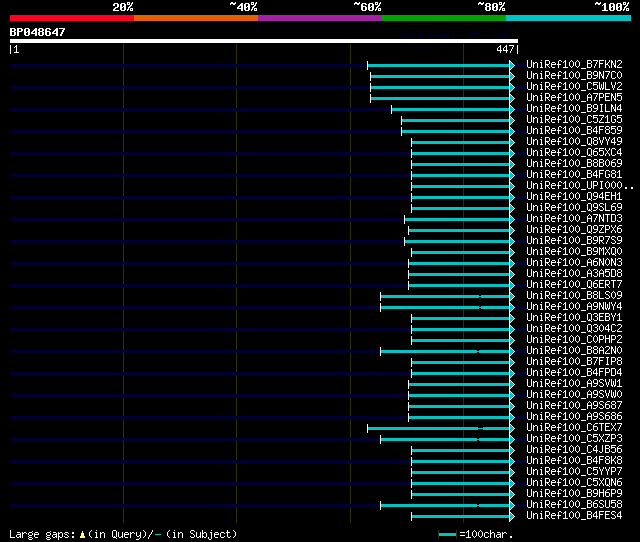Select UniRef100_A9S687 hit
This screenshot has width=640, height=542.
tap(574, 406)
